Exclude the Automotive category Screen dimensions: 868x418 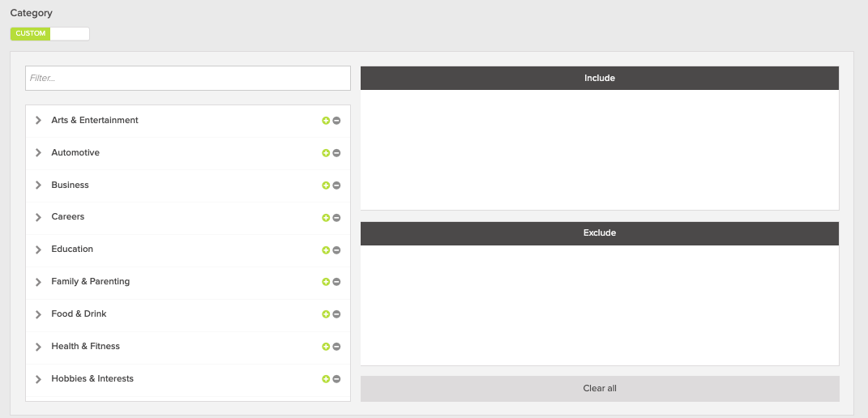pos(336,153)
